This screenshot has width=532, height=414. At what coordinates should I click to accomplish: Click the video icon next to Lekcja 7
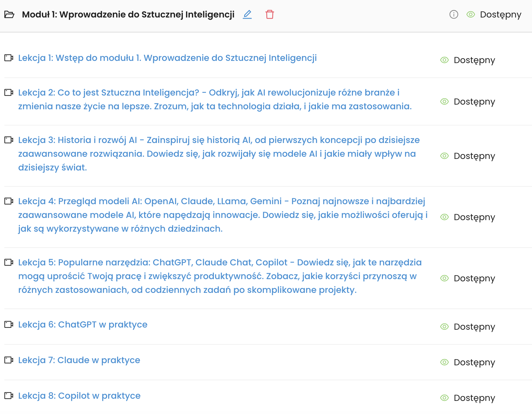tap(9, 360)
